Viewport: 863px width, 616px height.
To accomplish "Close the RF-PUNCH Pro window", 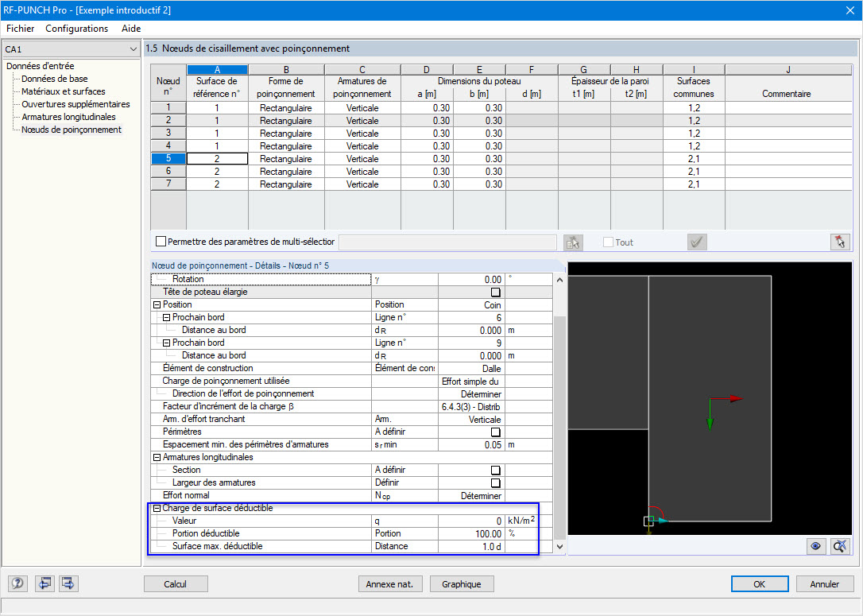I will pyautogui.click(x=849, y=10).
